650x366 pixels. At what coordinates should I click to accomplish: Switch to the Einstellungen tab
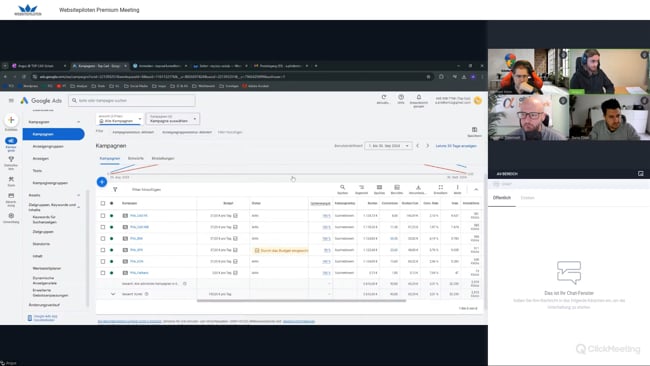[163, 158]
